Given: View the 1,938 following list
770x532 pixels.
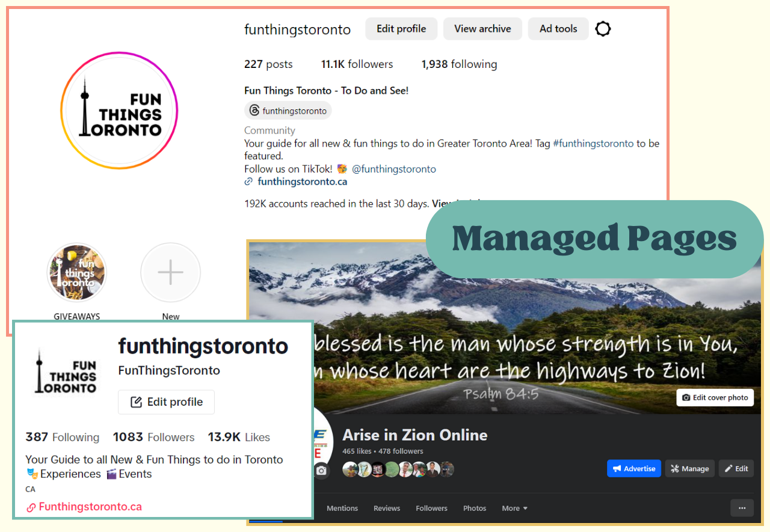Looking at the screenshot, I should point(459,64).
